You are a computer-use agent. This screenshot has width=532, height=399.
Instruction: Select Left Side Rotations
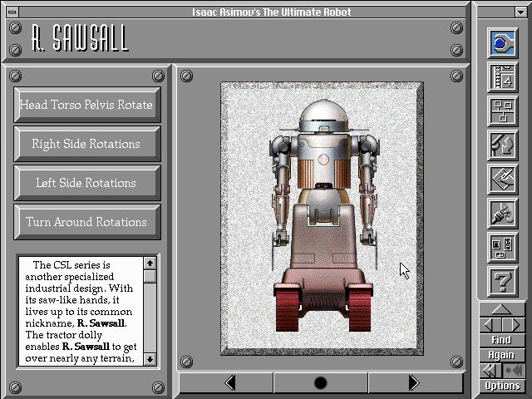point(86,183)
